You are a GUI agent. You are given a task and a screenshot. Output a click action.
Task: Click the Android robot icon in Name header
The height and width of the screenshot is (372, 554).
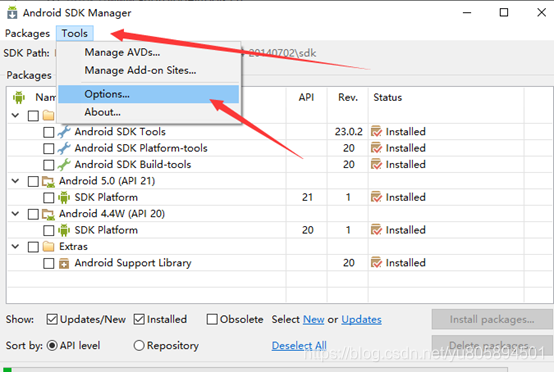tap(19, 97)
